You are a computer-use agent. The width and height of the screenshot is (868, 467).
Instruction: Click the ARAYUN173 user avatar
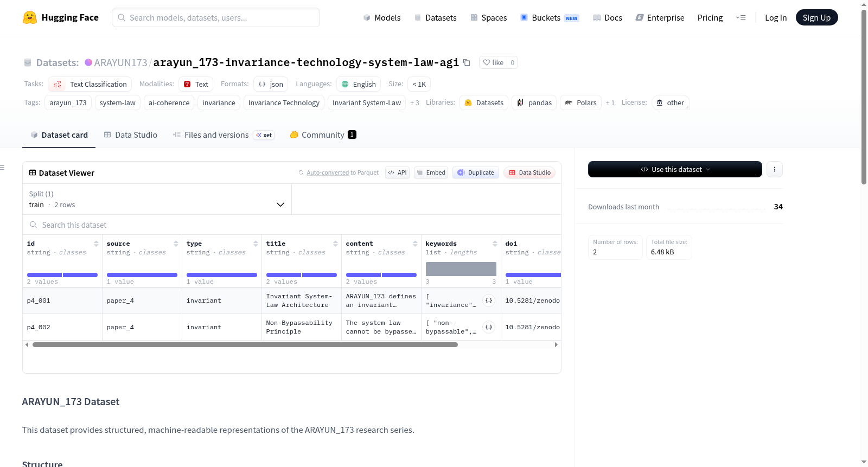88,62
